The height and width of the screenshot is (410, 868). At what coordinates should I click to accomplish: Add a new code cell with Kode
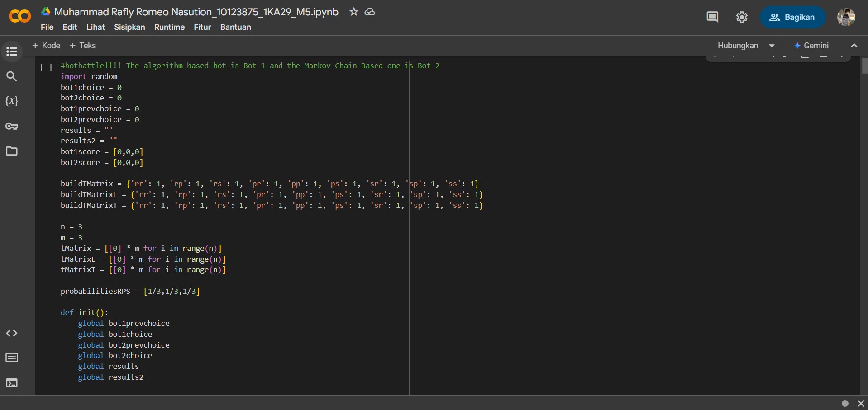[x=46, y=46]
